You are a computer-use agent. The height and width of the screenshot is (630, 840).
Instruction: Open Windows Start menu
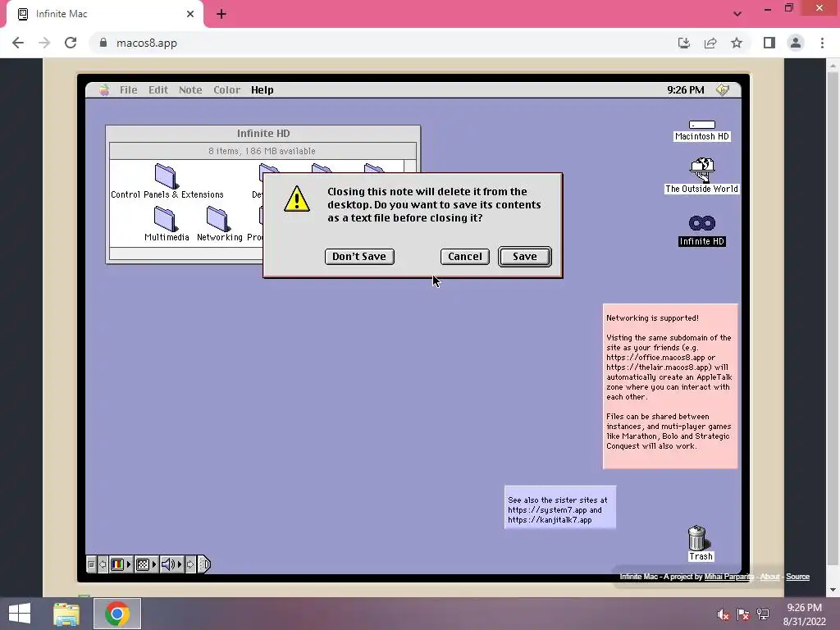tap(20, 614)
